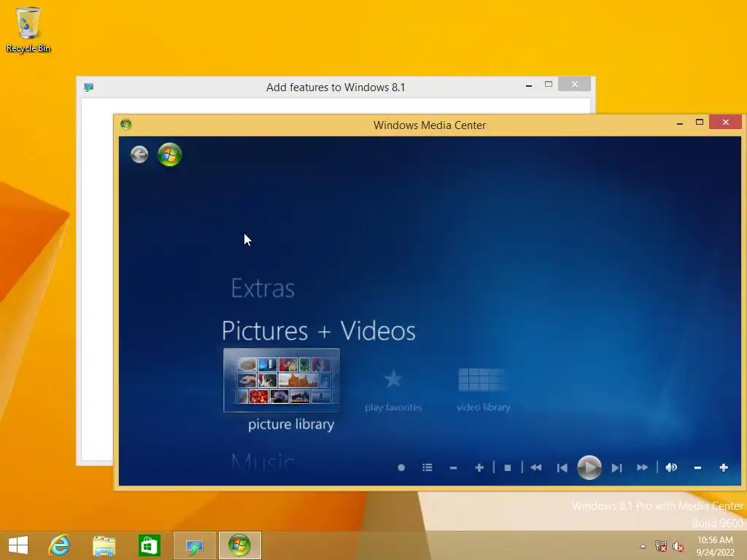747x560 pixels.
Task: Click the play favorites label
Action: [x=393, y=408]
